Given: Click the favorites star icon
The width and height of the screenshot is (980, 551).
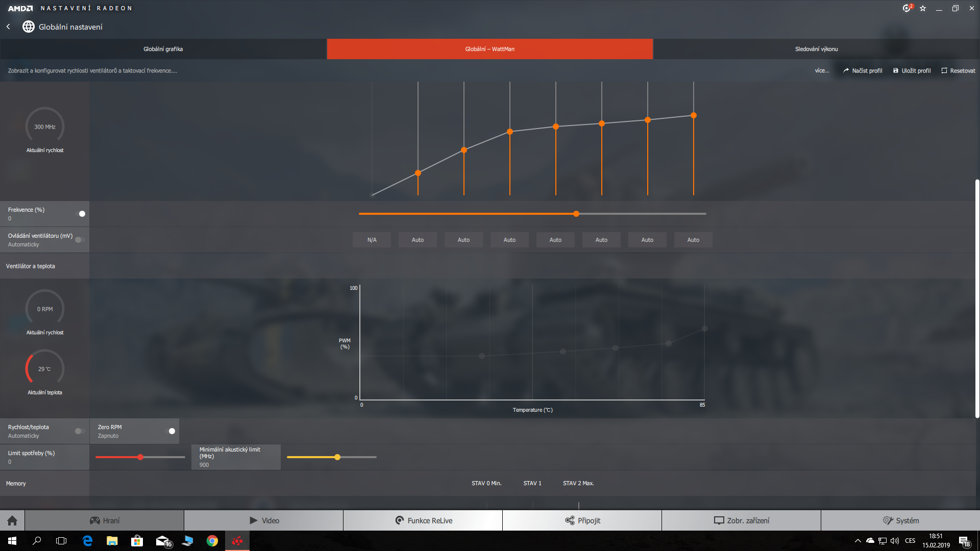Looking at the screenshot, I should tap(923, 8).
